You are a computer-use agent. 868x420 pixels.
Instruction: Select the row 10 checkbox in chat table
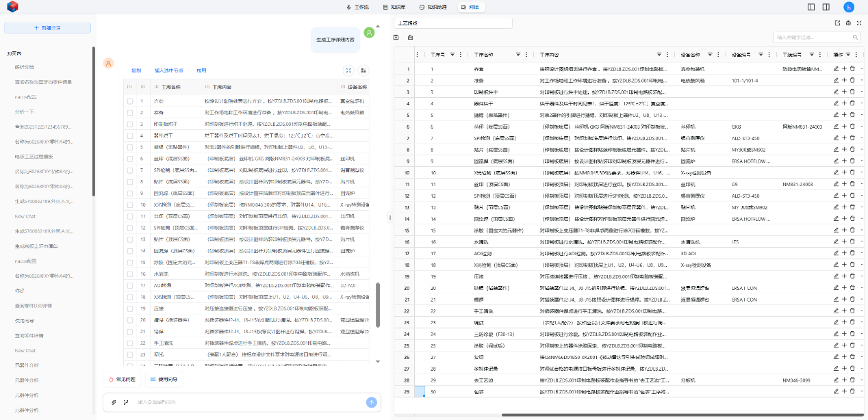(130, 205)
